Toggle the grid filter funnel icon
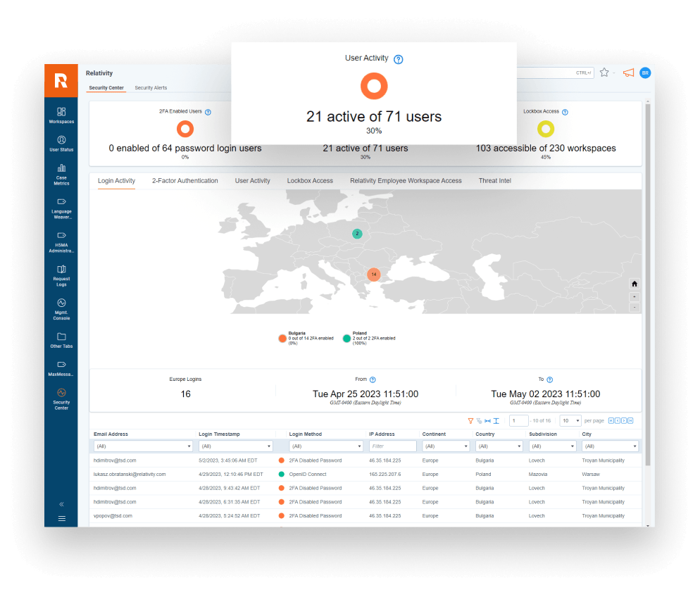This screenshot has height=590, width=700. 470,421
